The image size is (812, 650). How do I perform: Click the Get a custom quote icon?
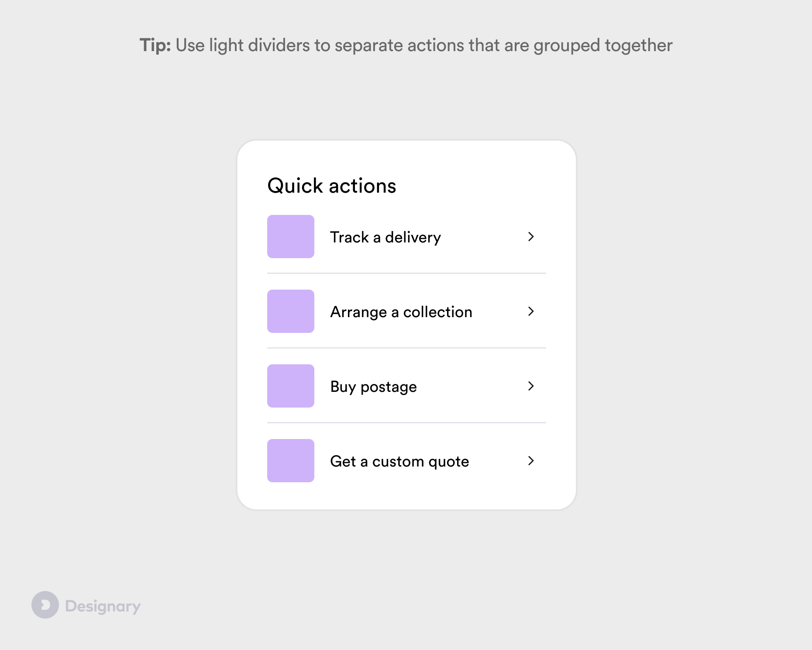[x=290, y=460]
